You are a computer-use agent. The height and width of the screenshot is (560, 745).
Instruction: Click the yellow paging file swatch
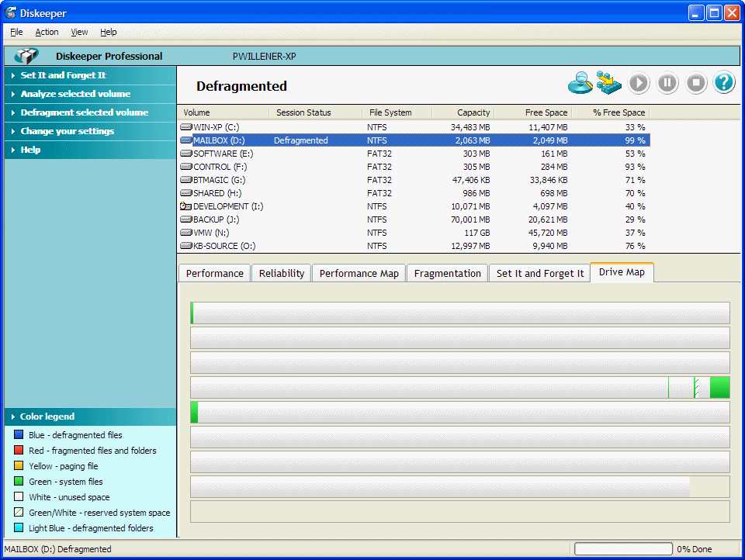[19, 465]
